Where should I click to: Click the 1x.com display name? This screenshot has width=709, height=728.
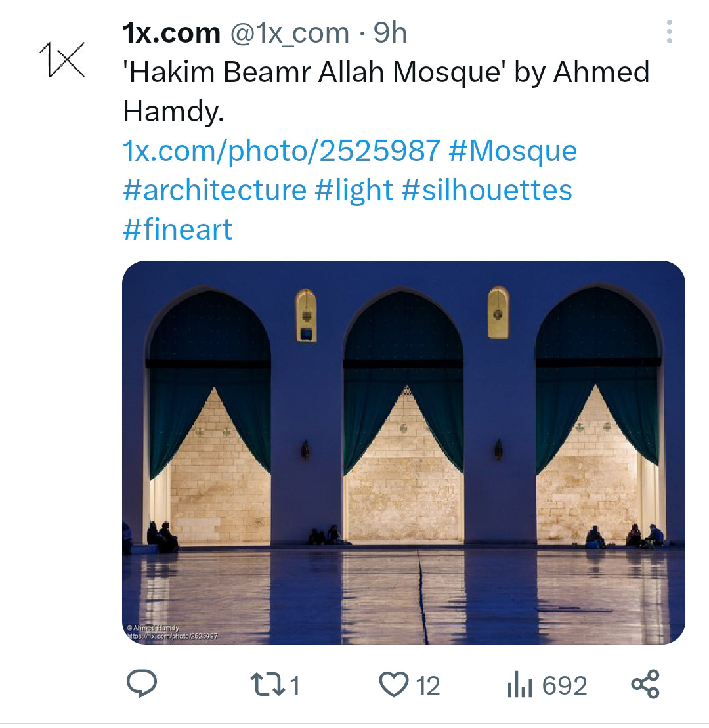(x=171, y=33)
